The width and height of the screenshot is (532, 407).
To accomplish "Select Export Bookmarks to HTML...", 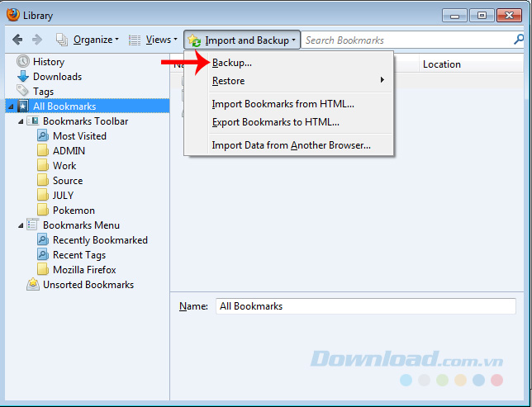I will [x=276, y=122].
